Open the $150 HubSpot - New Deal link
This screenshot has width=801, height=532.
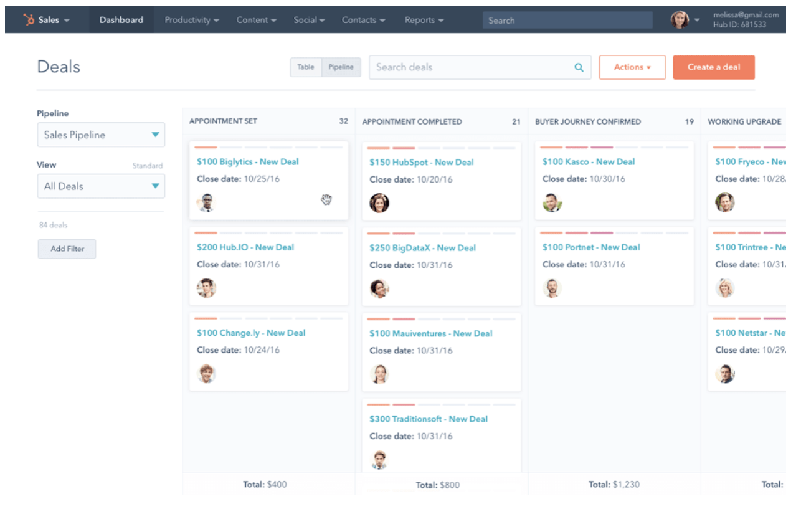pos(422,162)
